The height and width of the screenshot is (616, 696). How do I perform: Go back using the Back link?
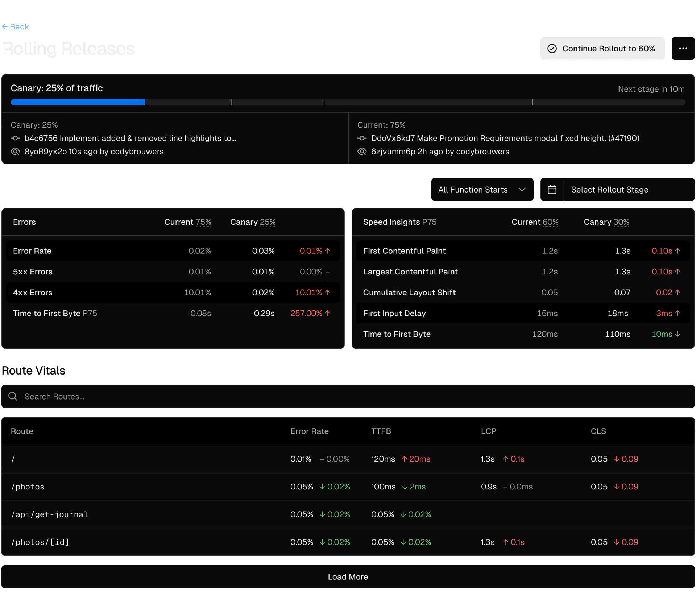pyautogui.click(x=16, y=27)
